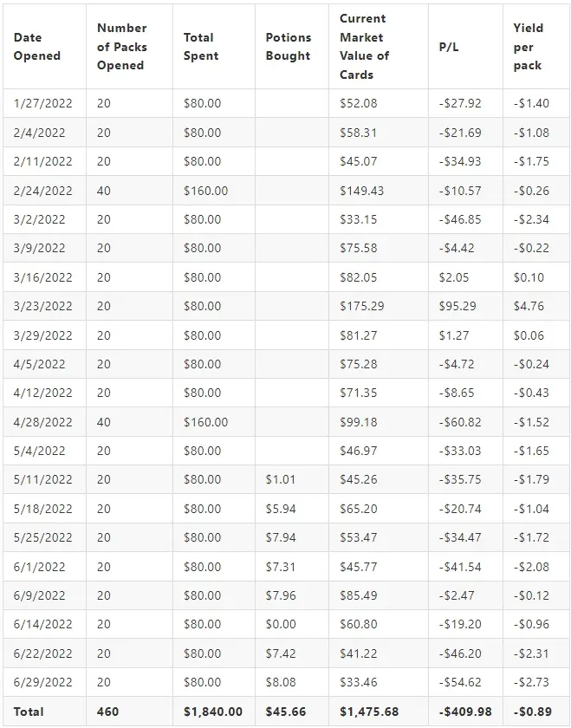Click the $1,840.00 total spent cell
The height and width of the screenshot is (728, 571).
212,712
